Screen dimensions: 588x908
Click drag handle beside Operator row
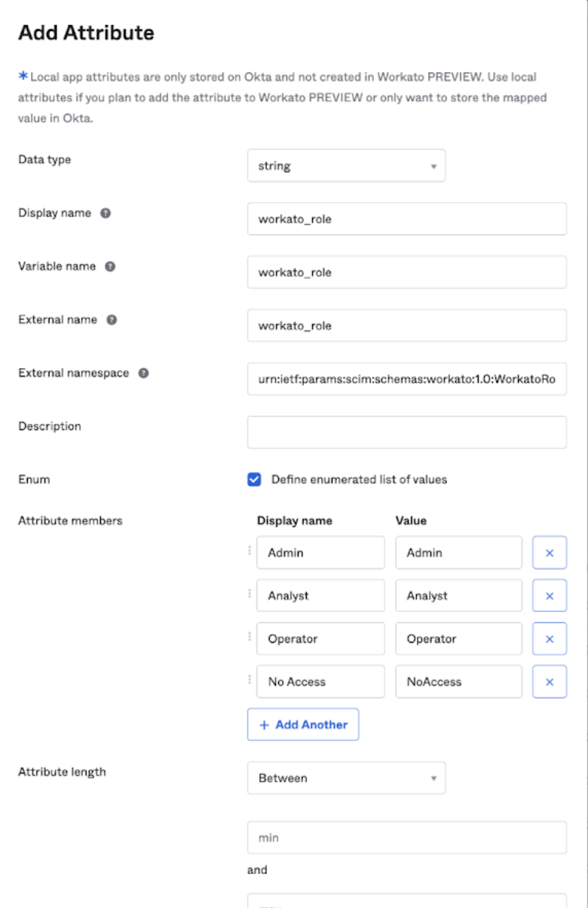tap(250, 637)
